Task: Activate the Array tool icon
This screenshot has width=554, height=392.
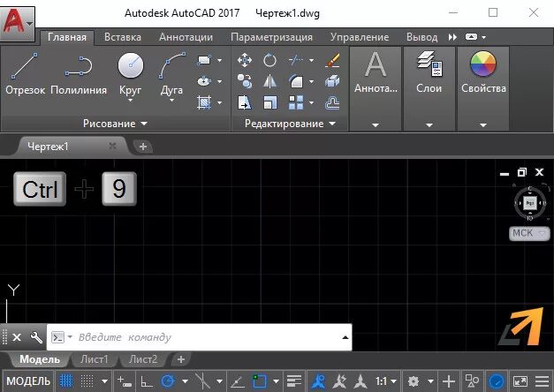Action: [296, 102]
